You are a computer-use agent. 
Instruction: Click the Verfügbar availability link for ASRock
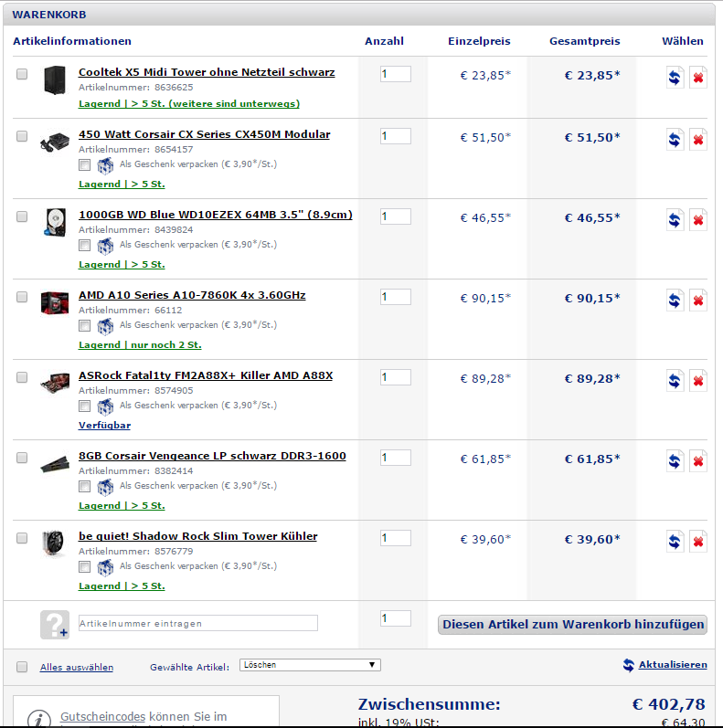point(104,426)
